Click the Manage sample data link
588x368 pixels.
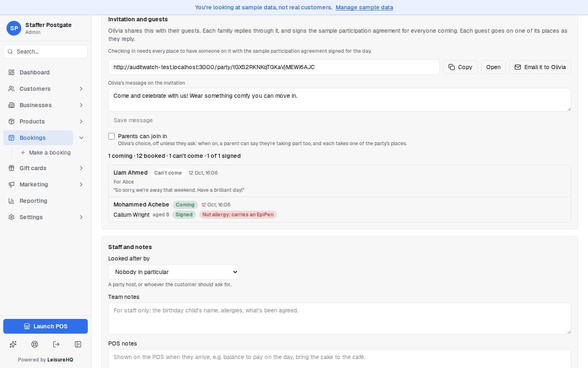pyautogui.click(x=364, y=7)
